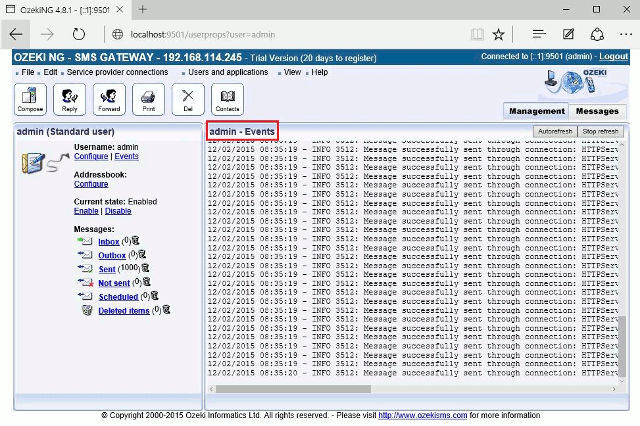Click Configure link under Addressbook
This screenshot has width=640, height=426.
91,184
